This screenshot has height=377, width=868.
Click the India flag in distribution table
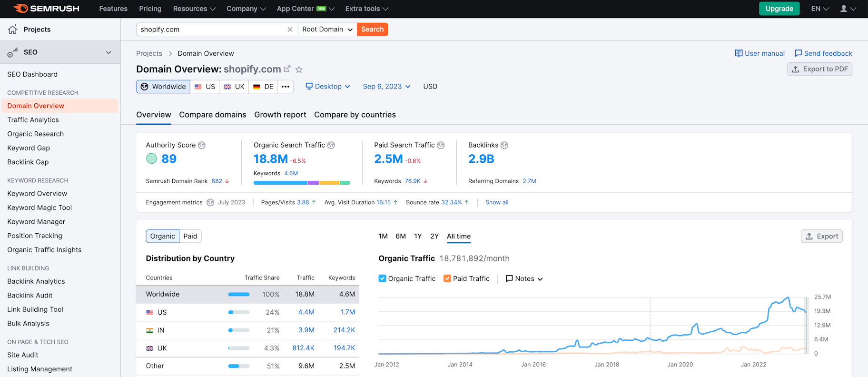[x=150, y=330]
